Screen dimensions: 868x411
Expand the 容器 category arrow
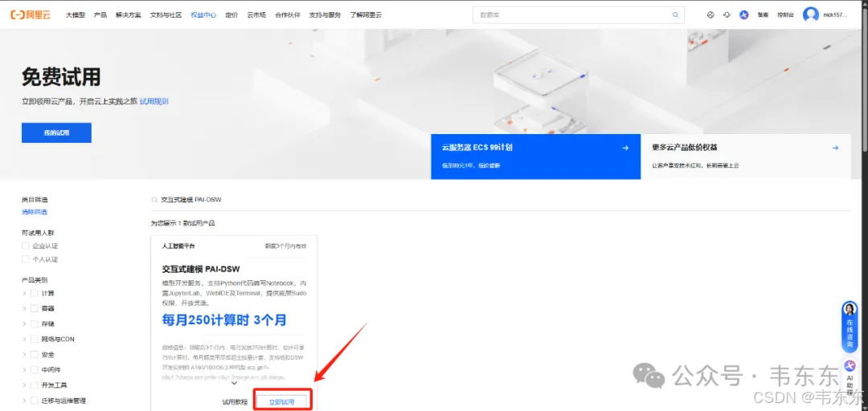24,308
